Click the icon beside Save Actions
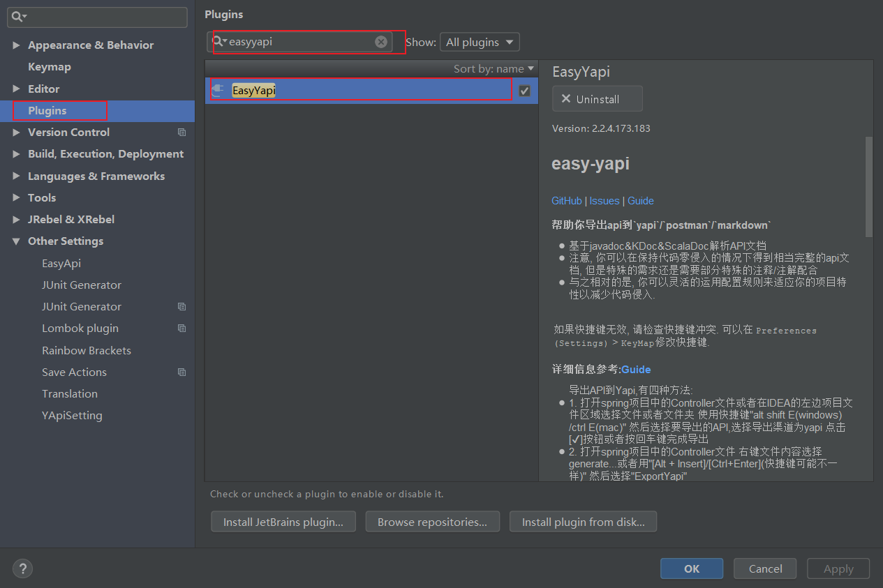 (x=181, y=372)
